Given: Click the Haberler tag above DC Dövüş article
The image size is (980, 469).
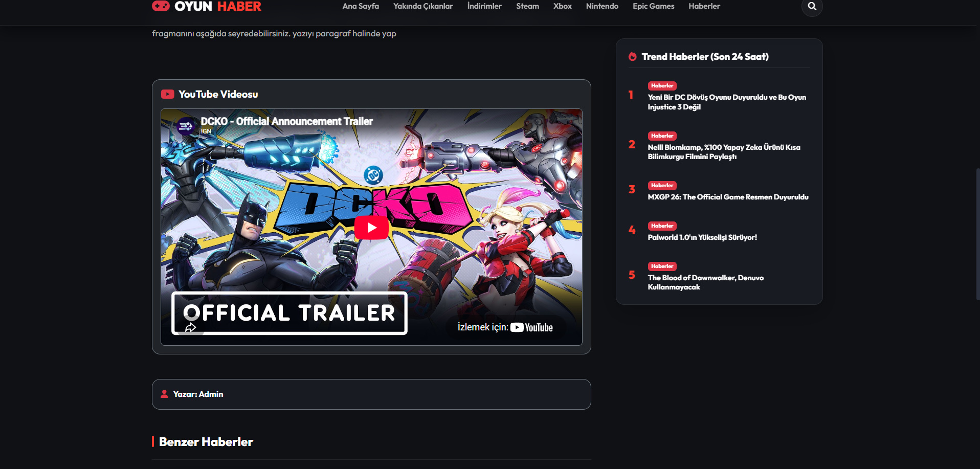Looking at the screenshot, I should [662, 86].
